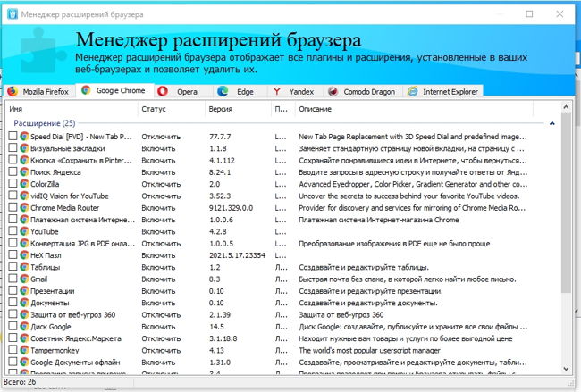
Task: Click the Yandex Y icon
Action: pos(276,91)
